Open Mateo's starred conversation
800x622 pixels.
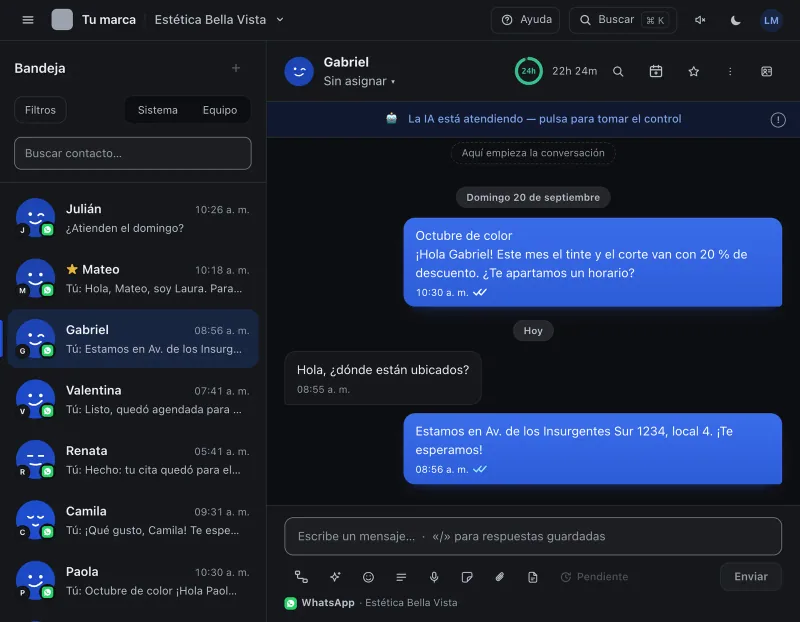coord(133,279)
